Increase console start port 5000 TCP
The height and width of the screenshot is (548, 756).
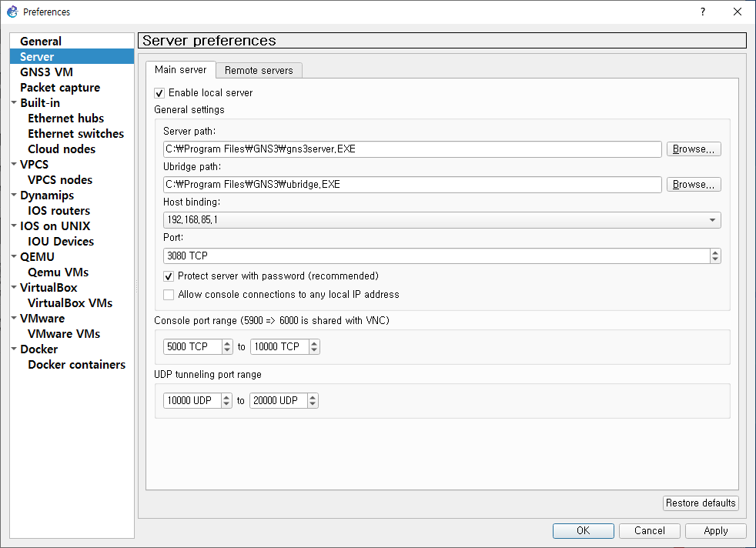point(227,343)
